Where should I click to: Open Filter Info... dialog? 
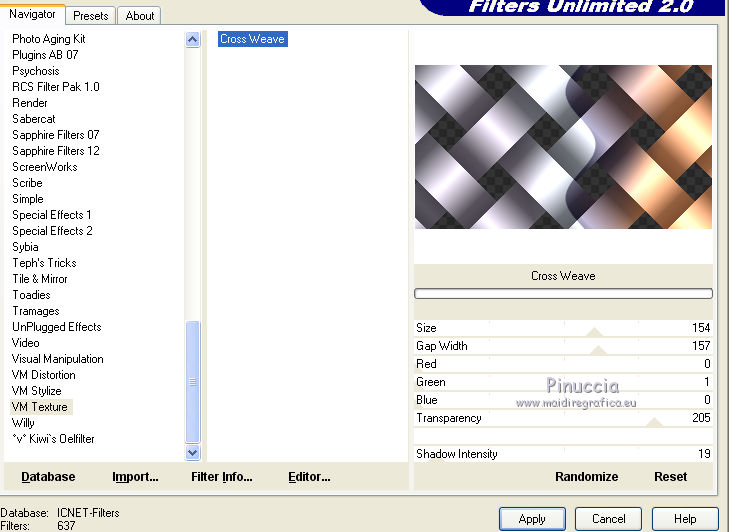(222, 477)
